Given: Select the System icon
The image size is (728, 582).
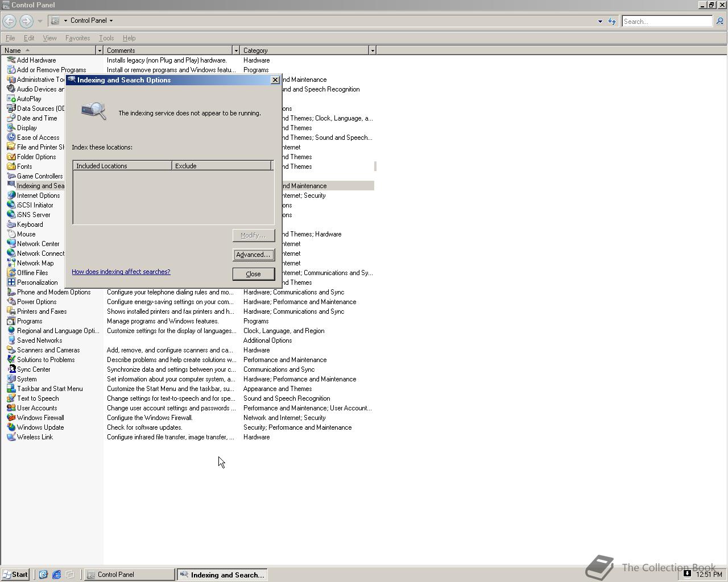Looking at the screenshot, I should pyautogui.click(x=11, y=379).
